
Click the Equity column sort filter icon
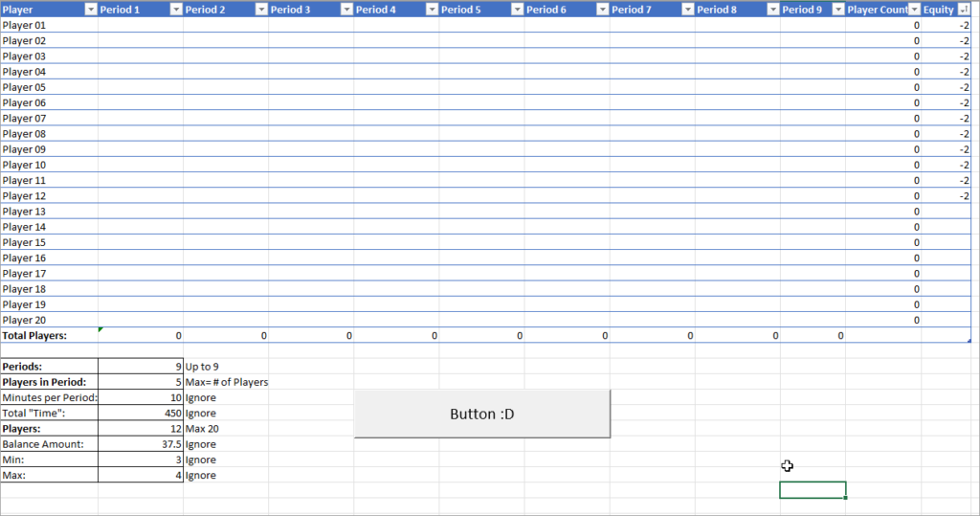pyautogui.click(x=964, y=10)
